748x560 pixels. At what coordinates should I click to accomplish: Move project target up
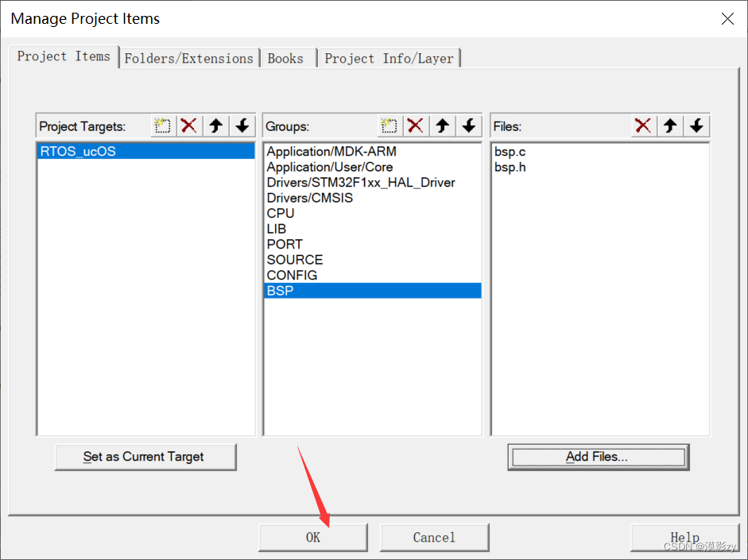(x=216, y=126)
